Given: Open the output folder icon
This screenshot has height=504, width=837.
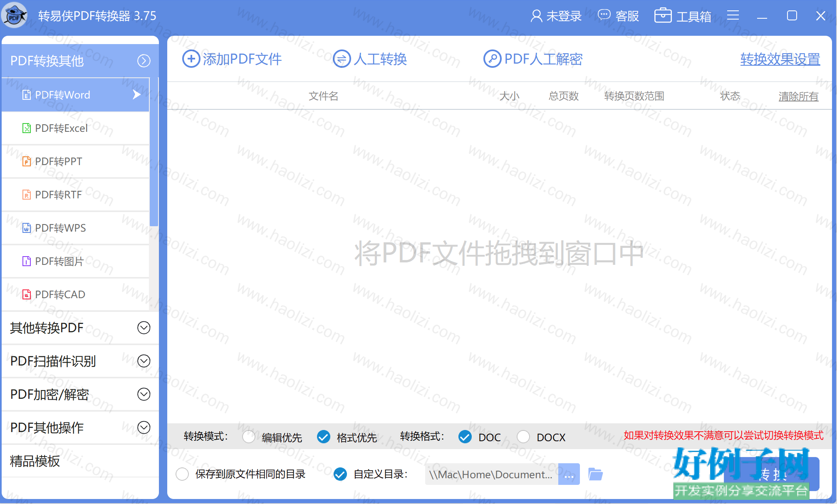Looking at the screenshot, I should point(595,474).
